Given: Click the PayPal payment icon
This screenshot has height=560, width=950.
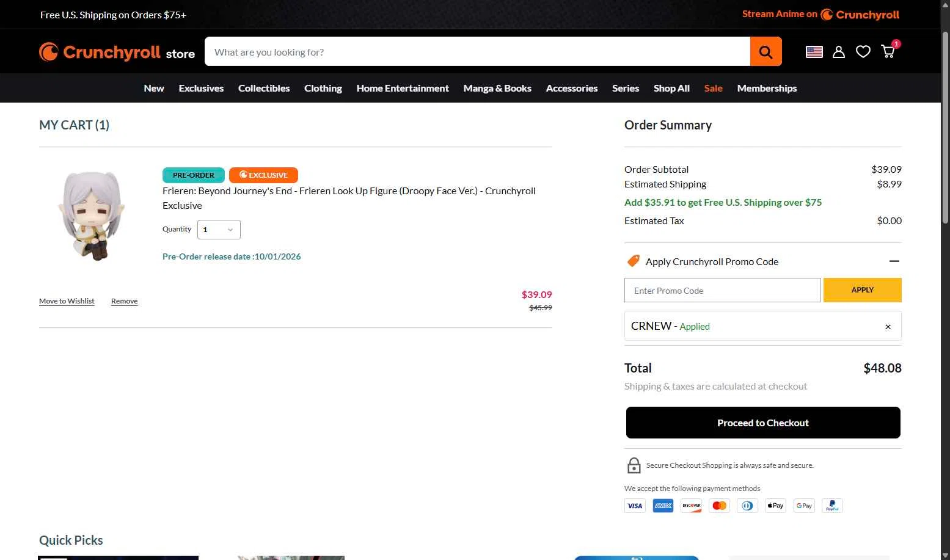Looking at the screenshot, I should tap(832, 506).
